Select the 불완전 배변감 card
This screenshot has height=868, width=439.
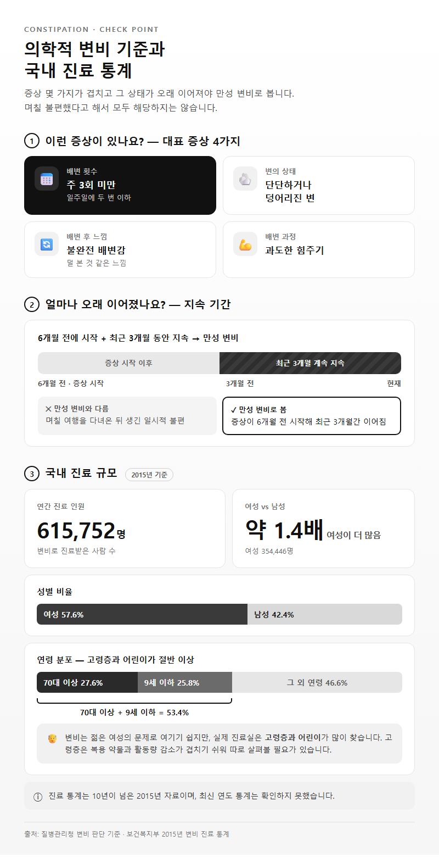[120, 250]
